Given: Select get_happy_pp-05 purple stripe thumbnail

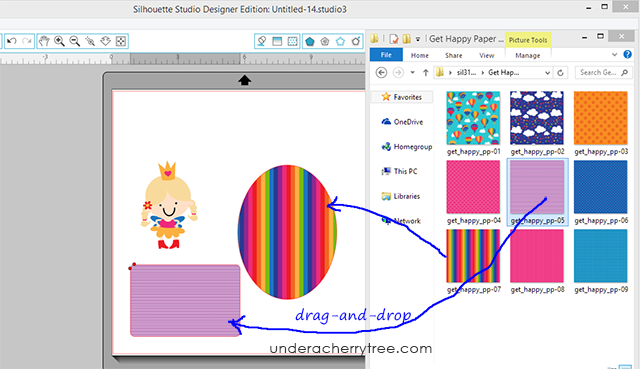Looking at the screenshot, I should click(537, 187).
